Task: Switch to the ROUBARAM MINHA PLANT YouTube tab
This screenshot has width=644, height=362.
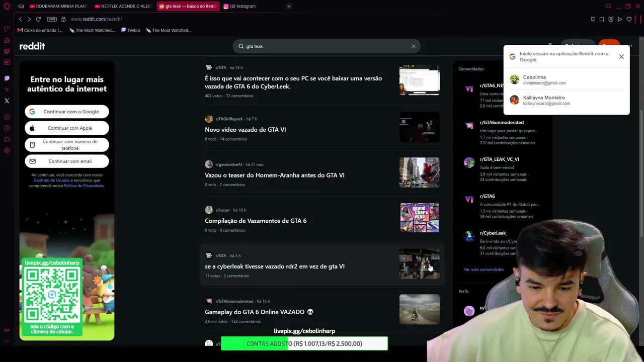Action: (x=59, y=6)
